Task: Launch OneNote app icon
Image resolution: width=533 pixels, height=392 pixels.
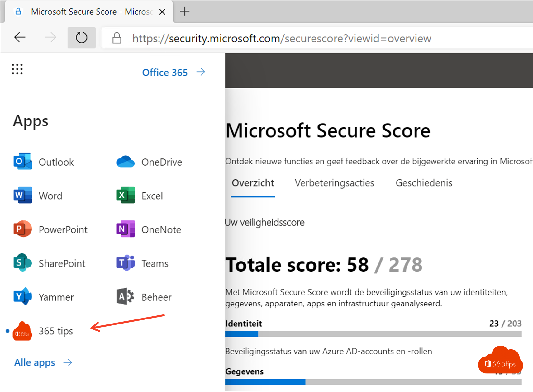Action: coord(125,229)
